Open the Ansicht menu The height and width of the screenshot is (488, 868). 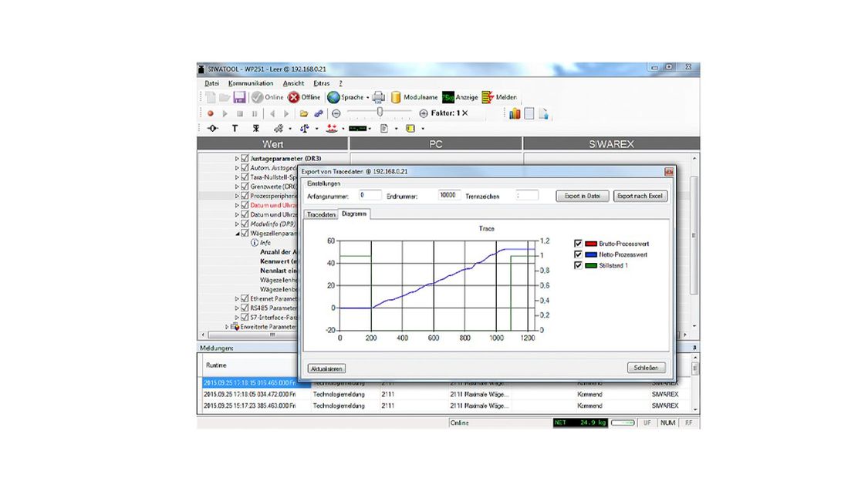point(293,83)
